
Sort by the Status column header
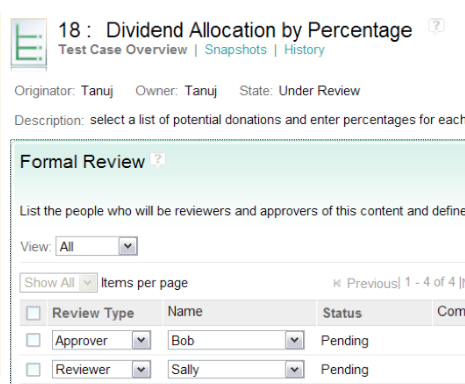[342, 313]
